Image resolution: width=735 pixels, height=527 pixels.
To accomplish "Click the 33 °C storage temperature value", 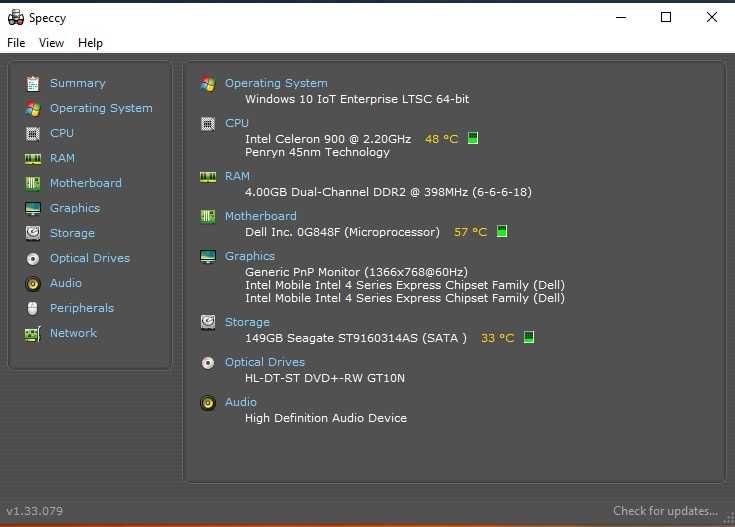I will tap(497, 338).
